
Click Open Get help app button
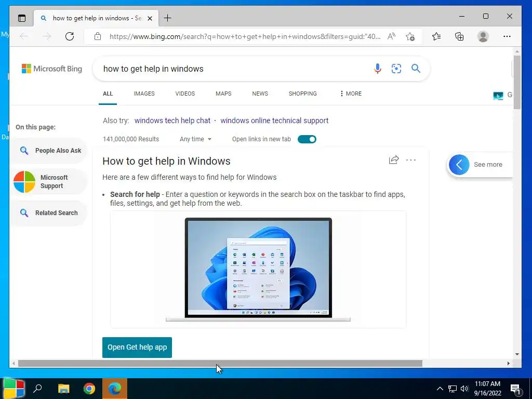pos(137,348)
